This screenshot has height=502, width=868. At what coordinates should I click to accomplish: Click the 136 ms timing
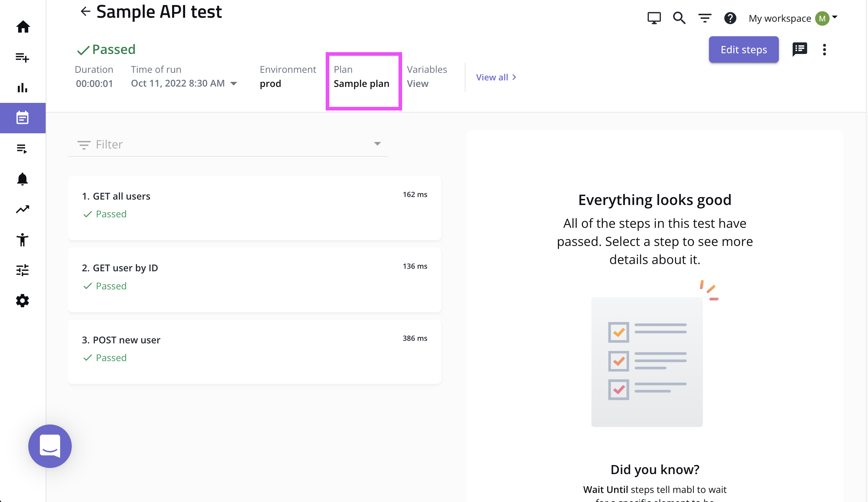click(415, 266)
